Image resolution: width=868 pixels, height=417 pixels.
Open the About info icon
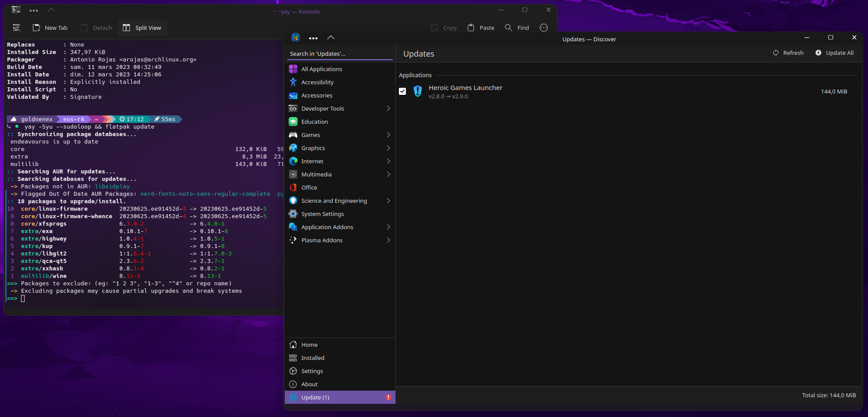point(293,384)
